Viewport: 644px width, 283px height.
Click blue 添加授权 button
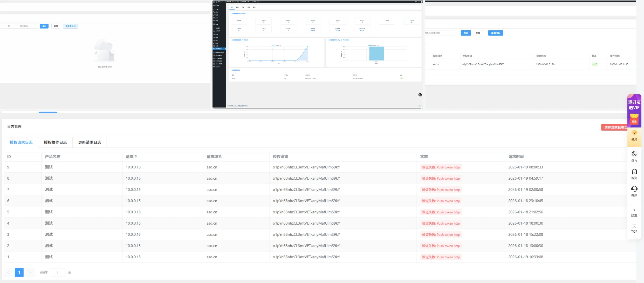pos(495,33)
